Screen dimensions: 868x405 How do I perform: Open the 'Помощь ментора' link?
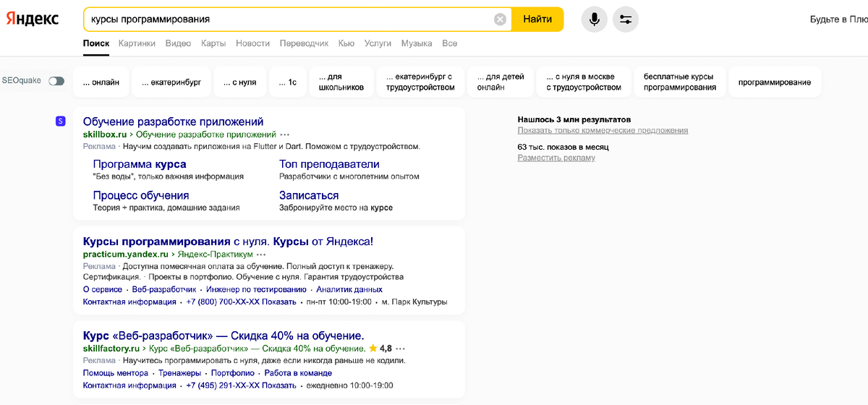pyautogui.click(x=116, y=373)
